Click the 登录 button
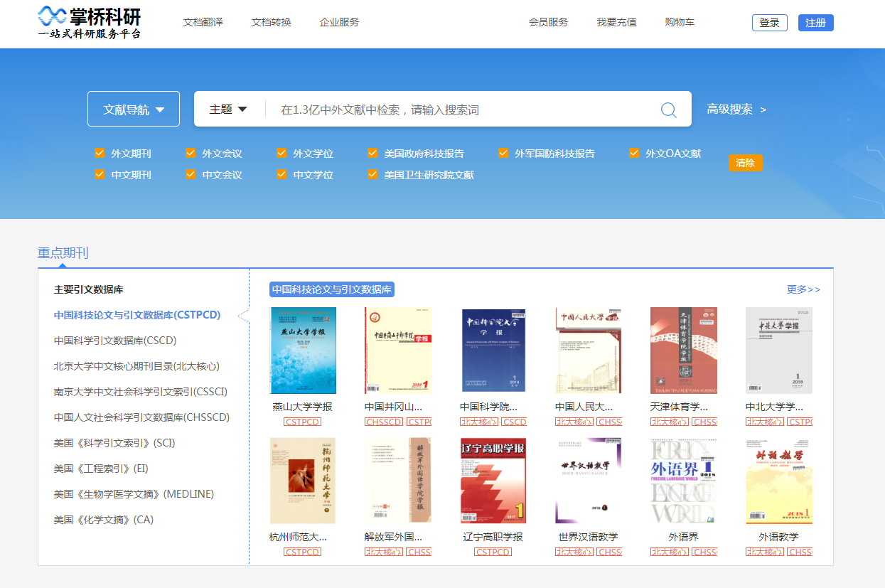885x588 pixels. [770, 23]
